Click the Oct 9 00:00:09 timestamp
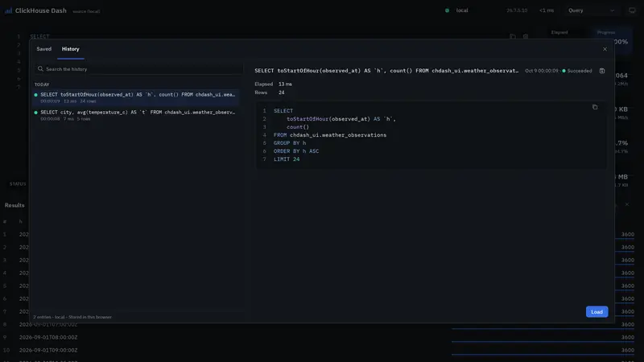 coord(541,71)
